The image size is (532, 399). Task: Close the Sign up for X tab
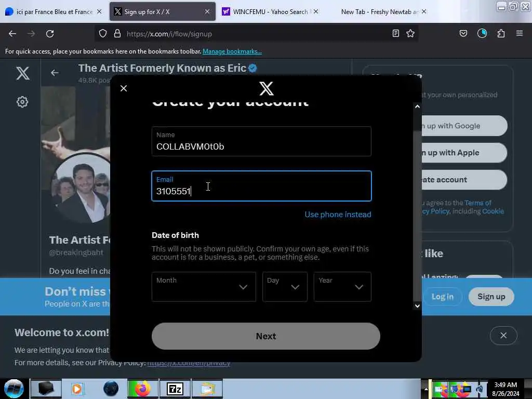click(x=207, y=11)
